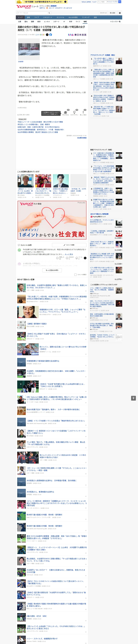Viewport: 138px width, 644px height.
Task: Open the エンタメ category
Action: click(47, 21)
